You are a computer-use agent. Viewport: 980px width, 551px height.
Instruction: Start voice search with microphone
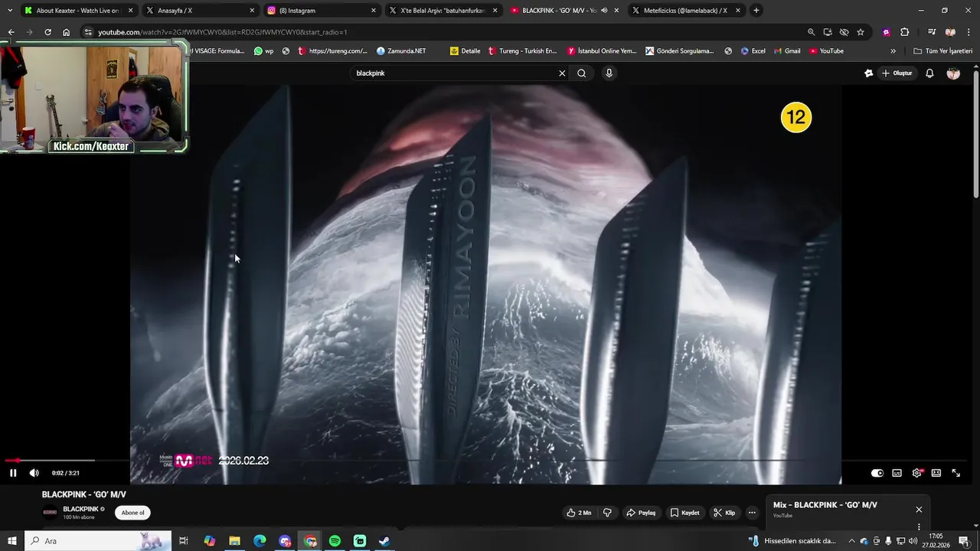pyautogui.click(x=609, y=73)
